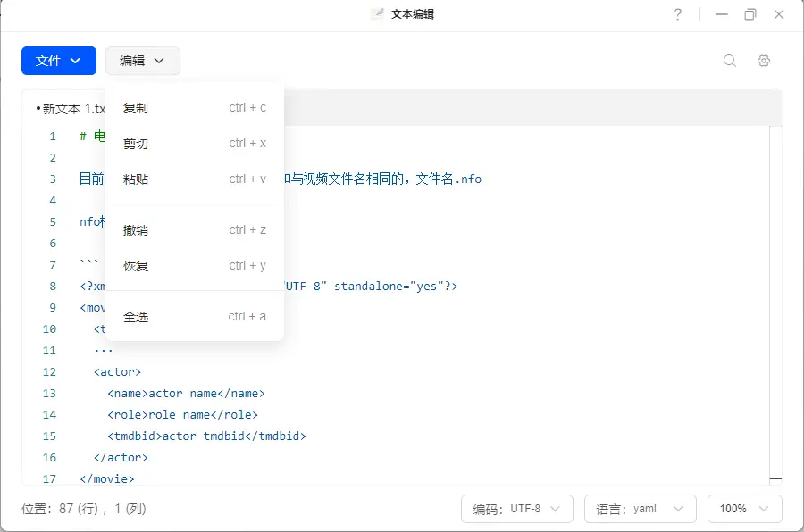Viewport: 804px width, 532px height.
Task: Click the cursor position 87 (行), 1 (列) status
Action: coord(84,509)
